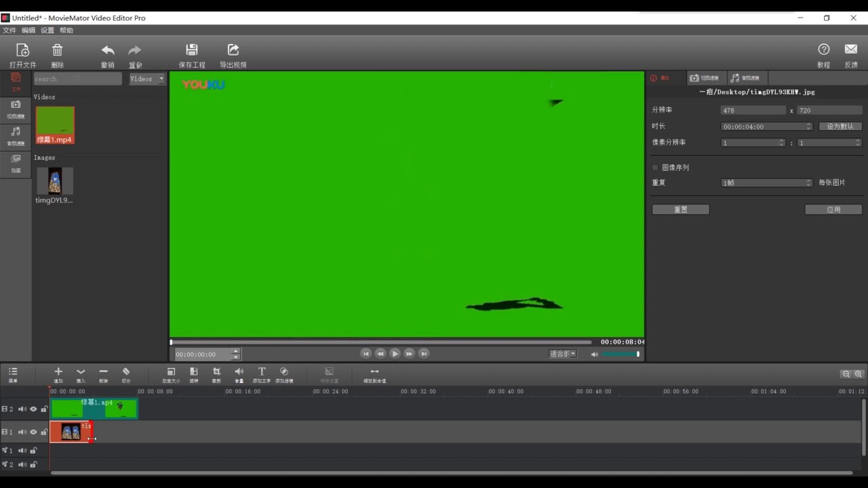Image resolution: width=868 pixels, height=488 pixels.
Task: Skip to start in player controls
Action: coord(366,354)
